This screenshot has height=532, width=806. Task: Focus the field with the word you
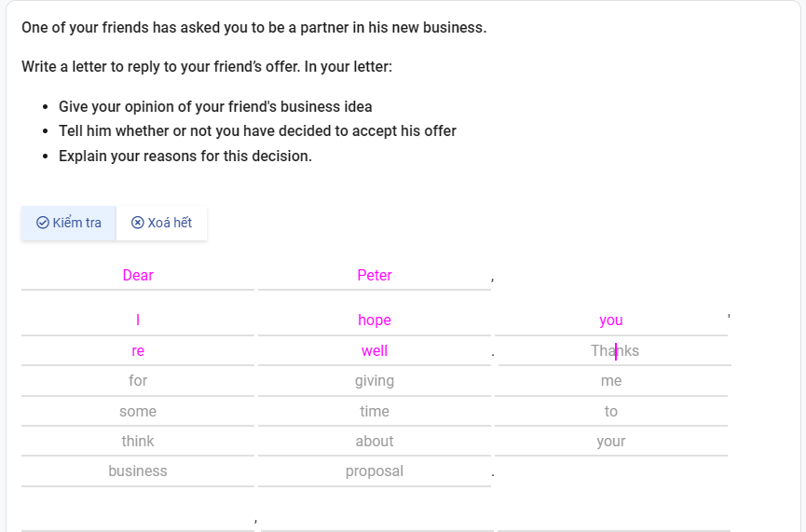tap(610, 321)
